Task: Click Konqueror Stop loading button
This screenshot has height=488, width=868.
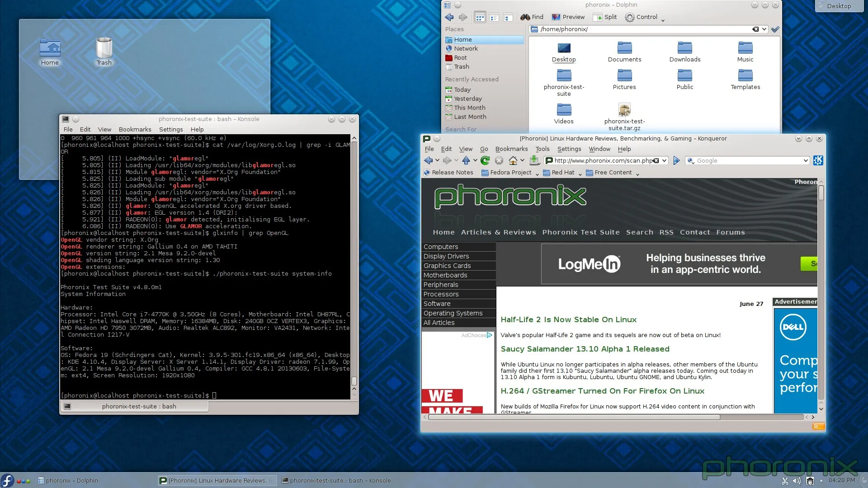Action: point(499,160)
